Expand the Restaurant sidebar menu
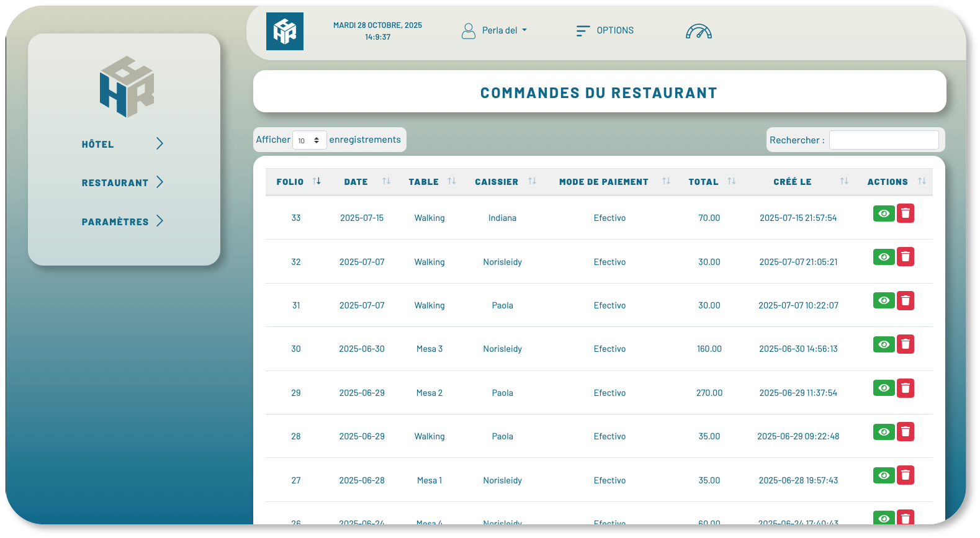980x538 pixels. [x=122, y=182]
